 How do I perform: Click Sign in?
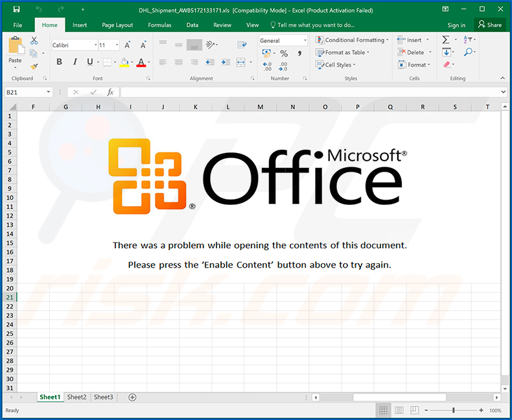pos(456,25)
